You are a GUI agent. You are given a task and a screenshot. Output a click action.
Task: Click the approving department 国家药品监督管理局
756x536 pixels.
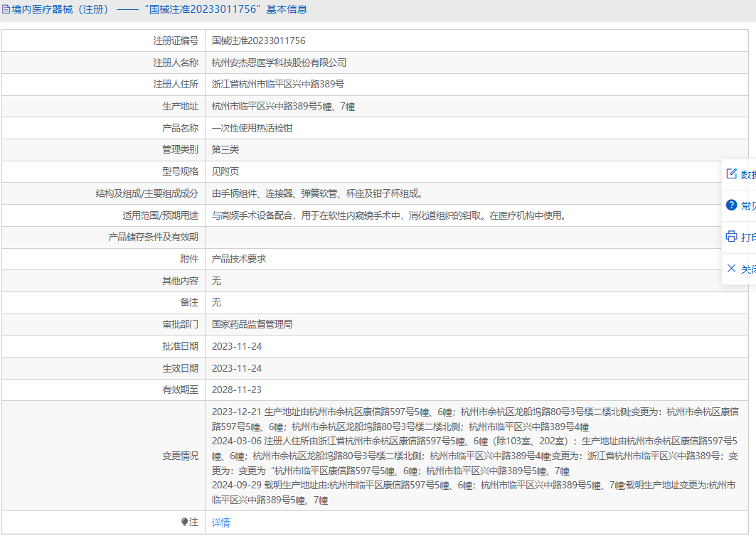pos(252,324)
